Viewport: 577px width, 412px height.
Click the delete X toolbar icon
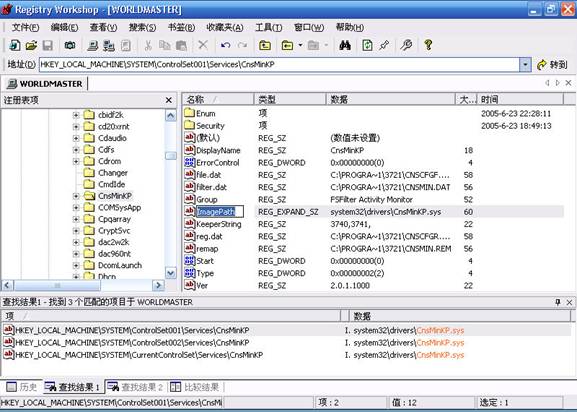[203, 45]
